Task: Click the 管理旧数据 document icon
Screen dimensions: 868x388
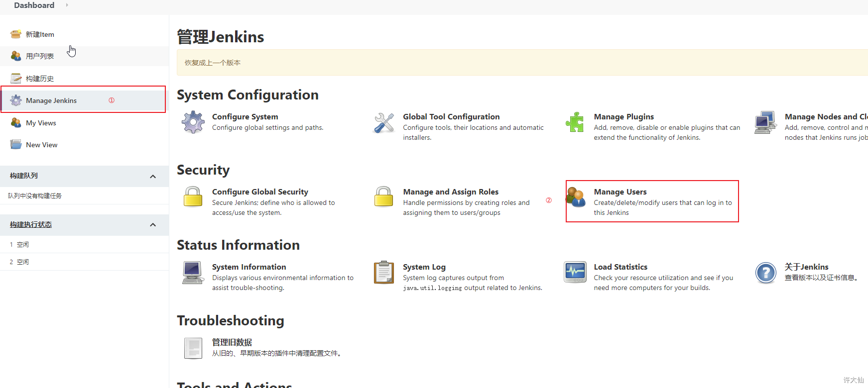Action: point(193,348)
